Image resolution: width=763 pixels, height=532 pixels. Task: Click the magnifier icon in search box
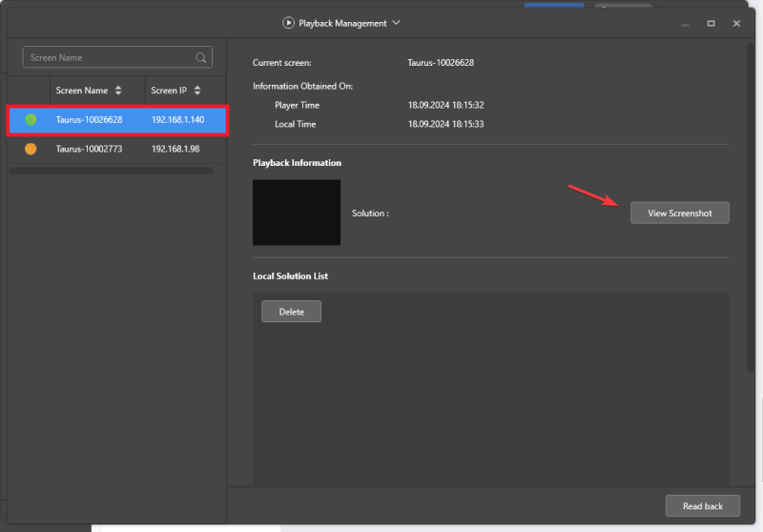201,58
